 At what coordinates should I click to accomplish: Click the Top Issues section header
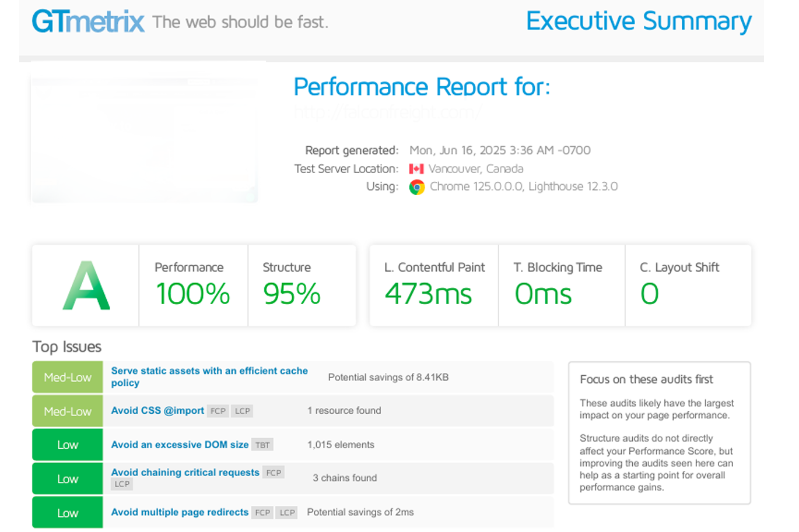click(66, 347)
